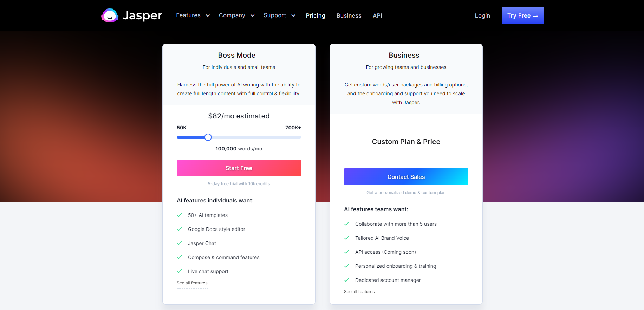Click the checkmark beside 50+ AI templates
The image size is (644, 310).
pos(180,215)
